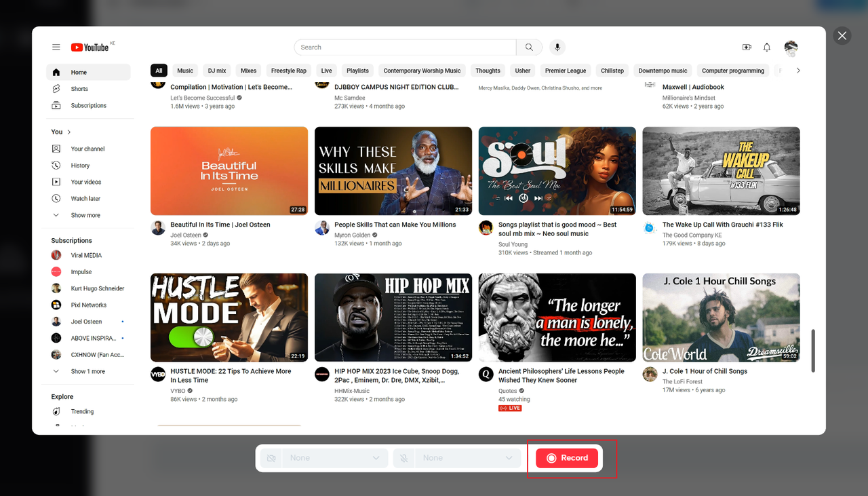Open the account profile avatar
The image size is (868, 496).
pyautogui.click(x=791, y=47)
